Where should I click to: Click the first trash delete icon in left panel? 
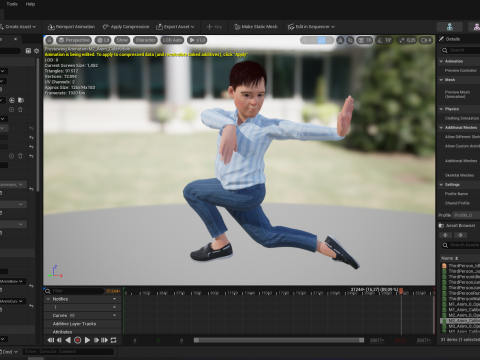pos(21,110)
